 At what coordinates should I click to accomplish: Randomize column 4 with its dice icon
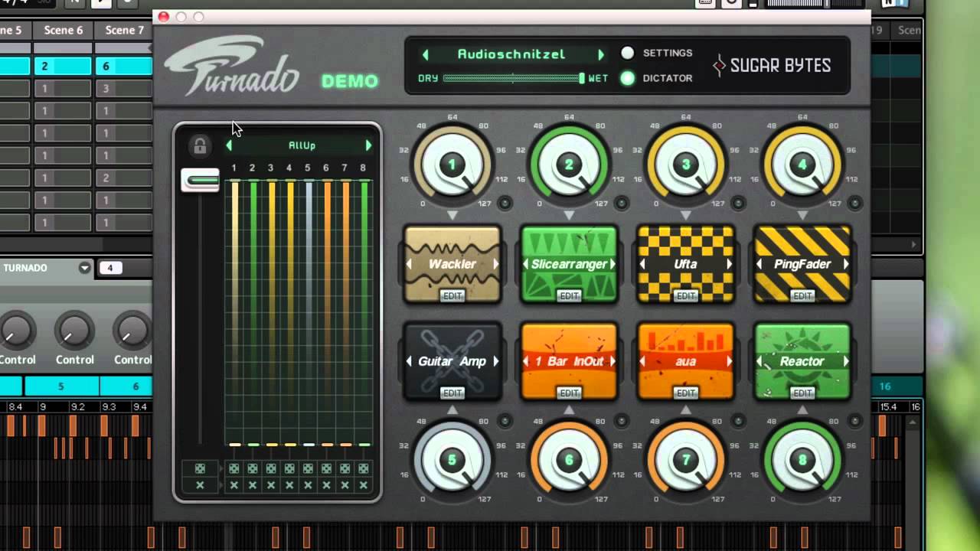click(x=289, y=468)
